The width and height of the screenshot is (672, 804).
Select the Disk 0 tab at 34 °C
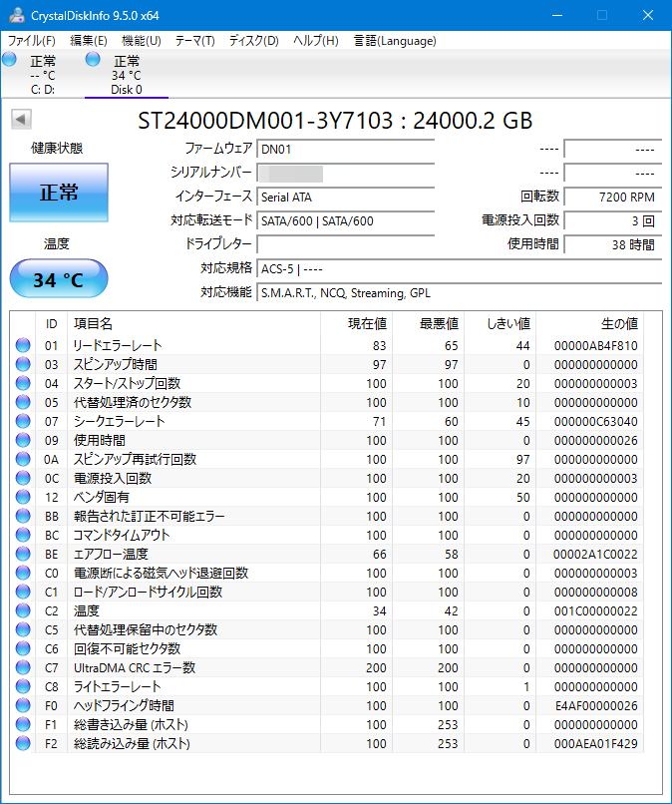[x=126, y=76]
